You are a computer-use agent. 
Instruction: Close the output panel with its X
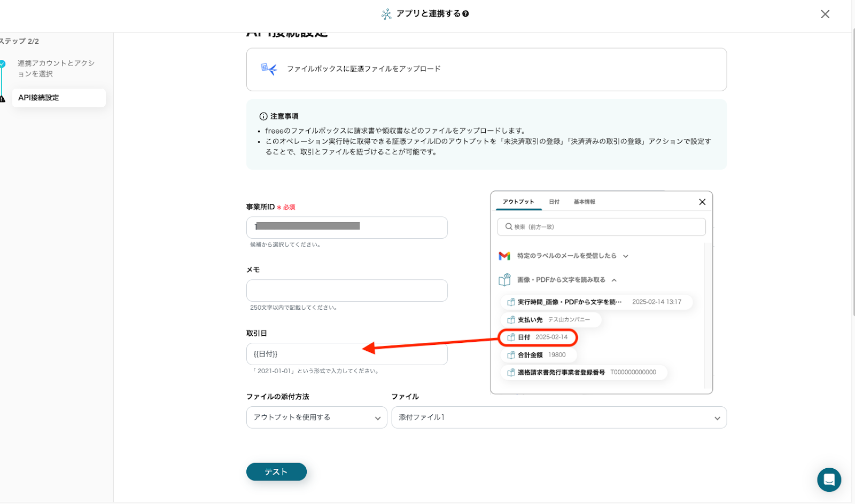702,202
